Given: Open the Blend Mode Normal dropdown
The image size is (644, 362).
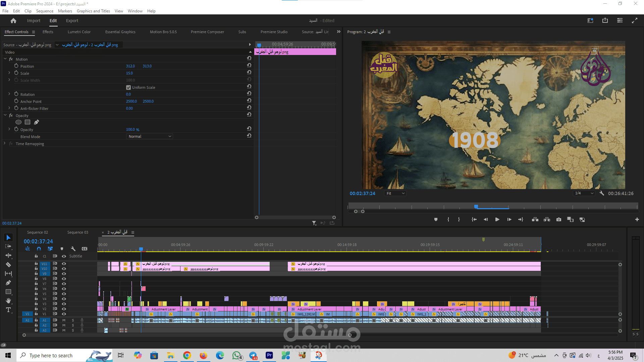Looking at the screenshot, I should click(x=150, y=136).
